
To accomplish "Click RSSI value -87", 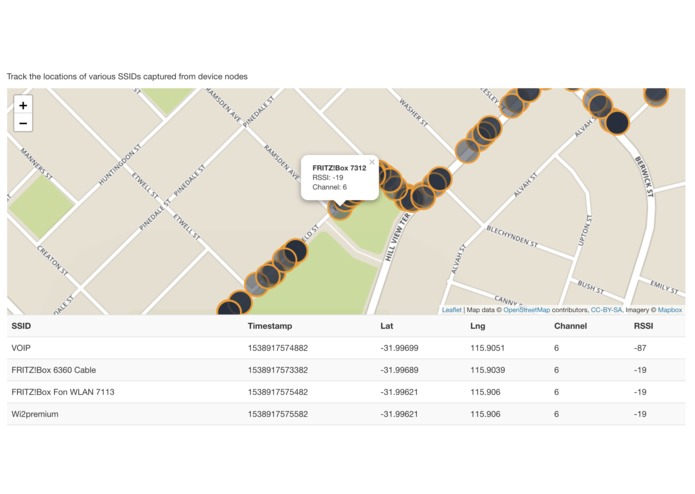I will [640, 348].
